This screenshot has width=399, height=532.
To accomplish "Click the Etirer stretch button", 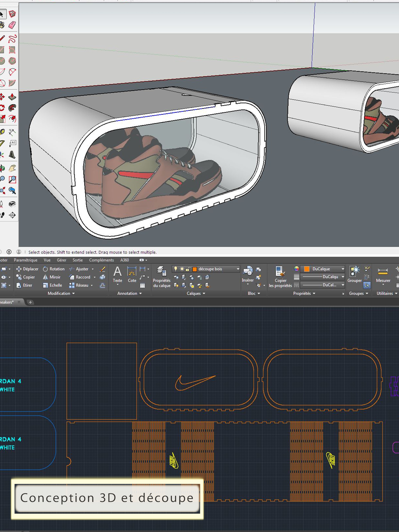I will 24,285.
